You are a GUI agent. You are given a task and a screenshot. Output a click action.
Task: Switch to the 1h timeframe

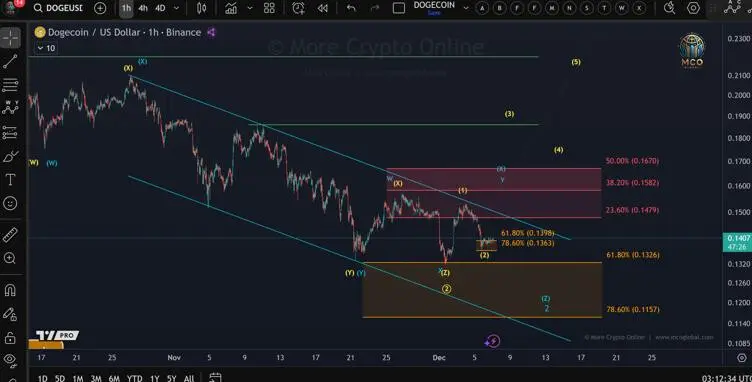(126, 8)
